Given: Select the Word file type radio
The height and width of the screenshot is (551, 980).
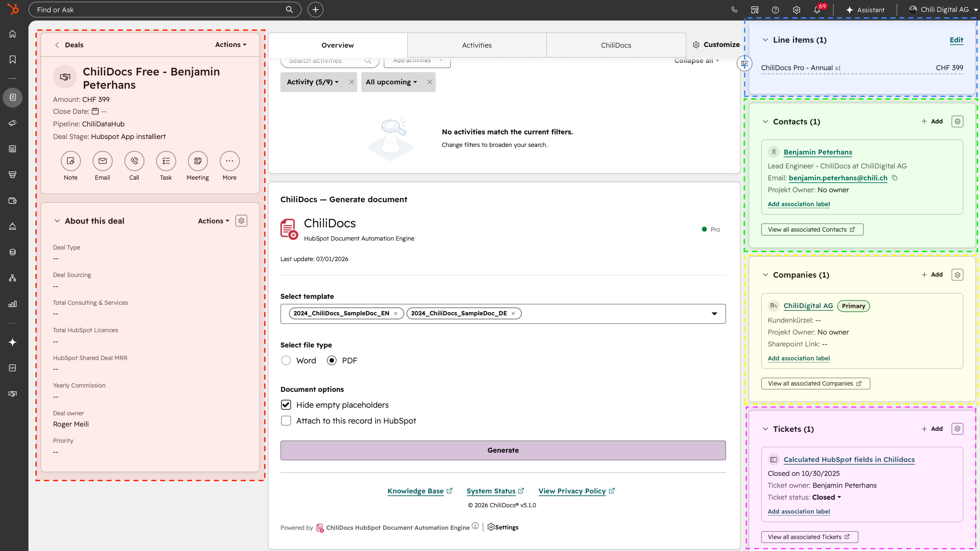Looking at the screenshot, I should [286, 360].
